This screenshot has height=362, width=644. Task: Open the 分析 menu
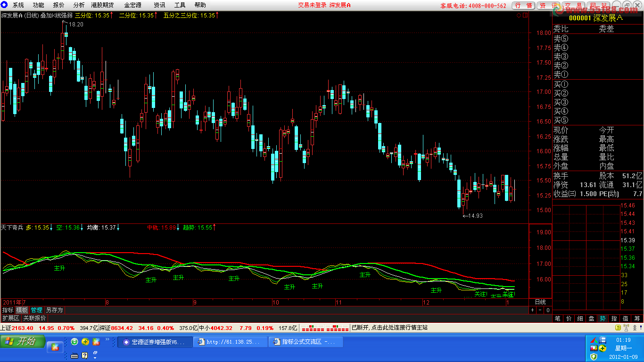pos(79,5)
